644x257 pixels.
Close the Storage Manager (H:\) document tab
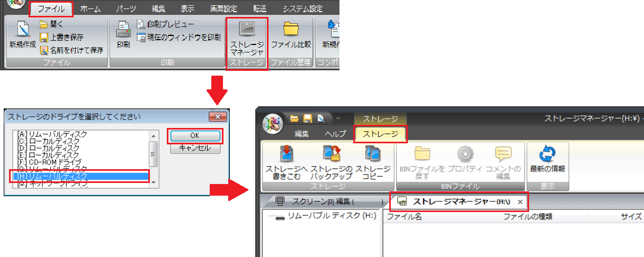click(520, 202)
